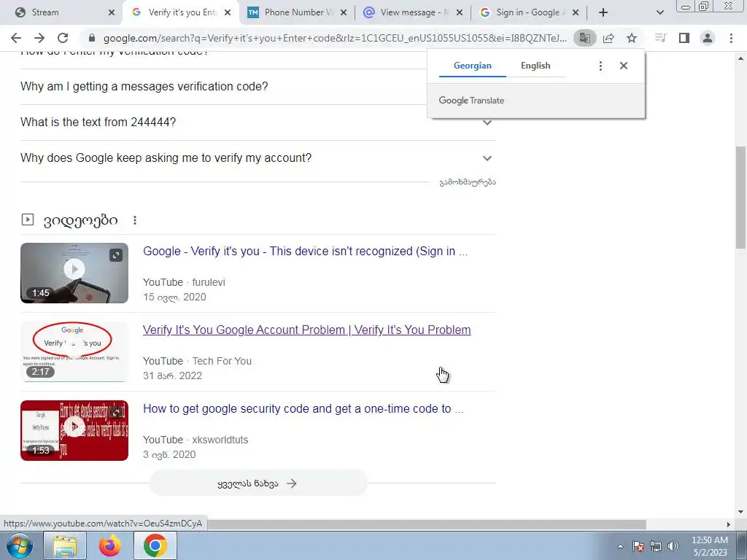This screenshot has width=747, height=560.
Task: Play the Tech For You video thumbnail
Action: (x=74, y=351)
